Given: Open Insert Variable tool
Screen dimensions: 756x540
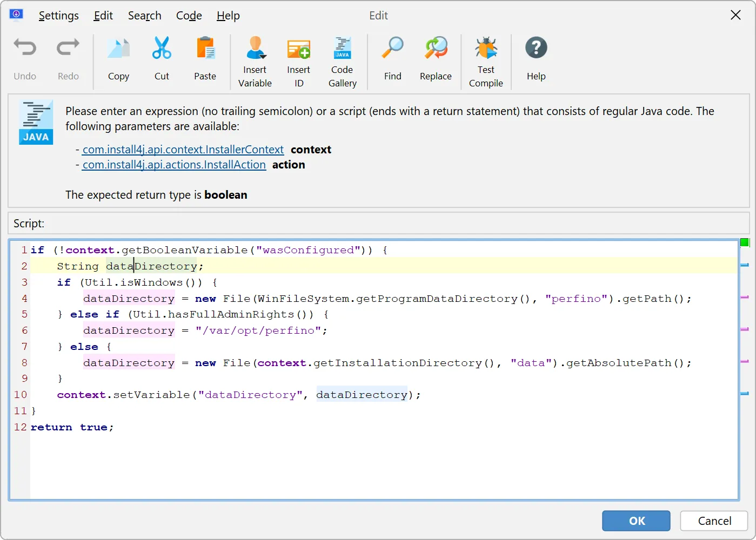Looking at the screenshot, I should tap(255, 48).
